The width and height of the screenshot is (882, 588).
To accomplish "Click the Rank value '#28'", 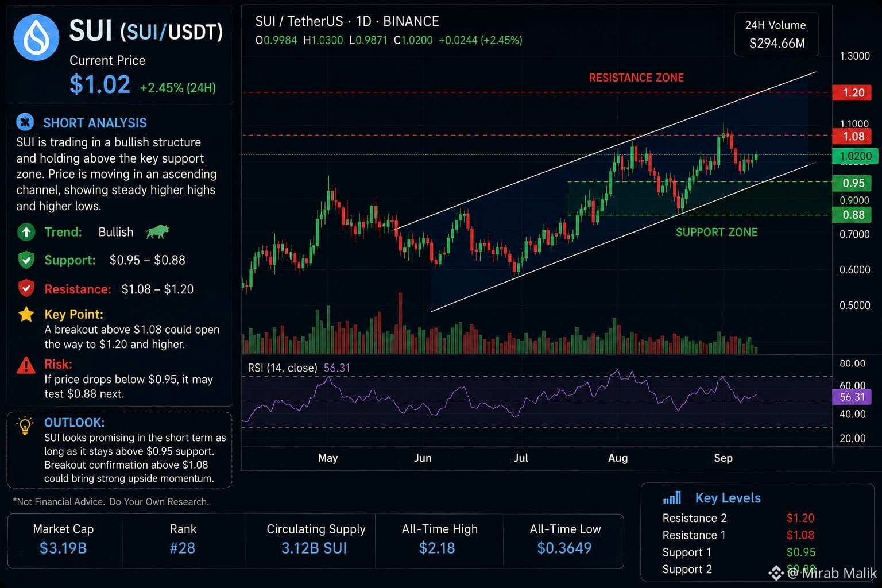I will (x=183, y=548).
